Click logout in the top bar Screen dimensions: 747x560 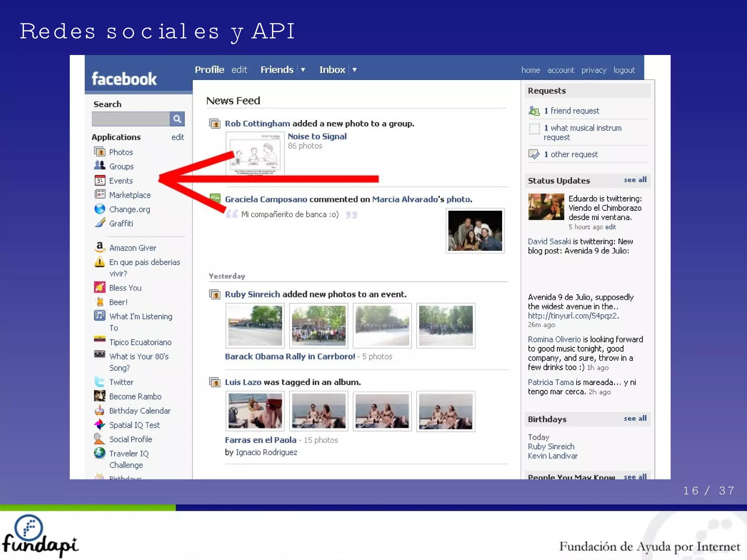(x=624, y=70)
